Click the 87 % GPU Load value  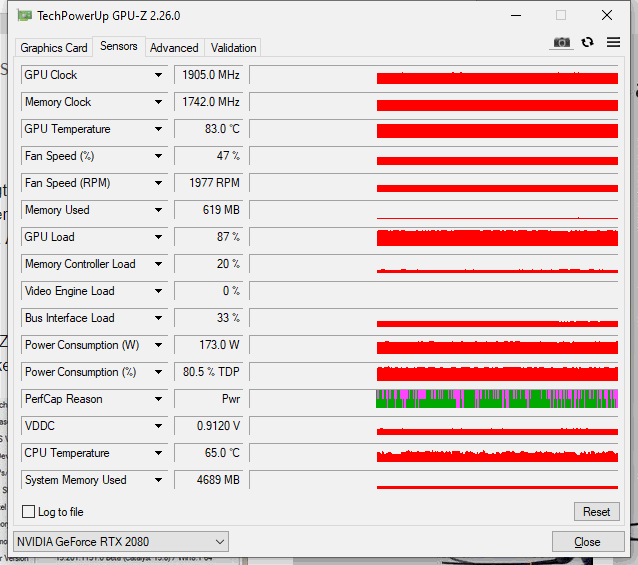(209, 237)
